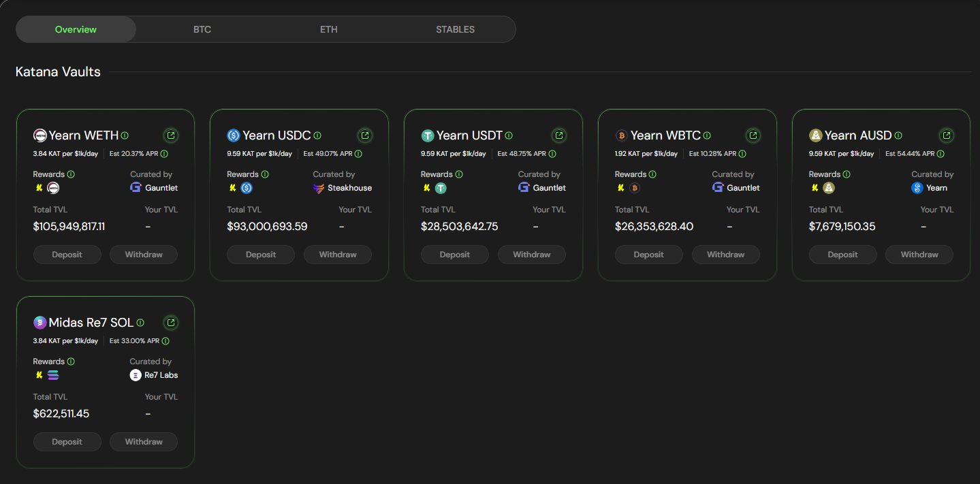Click the Katana Vaults heading
The height and width of the screenshot is (484, 980).
click(58, 71)
